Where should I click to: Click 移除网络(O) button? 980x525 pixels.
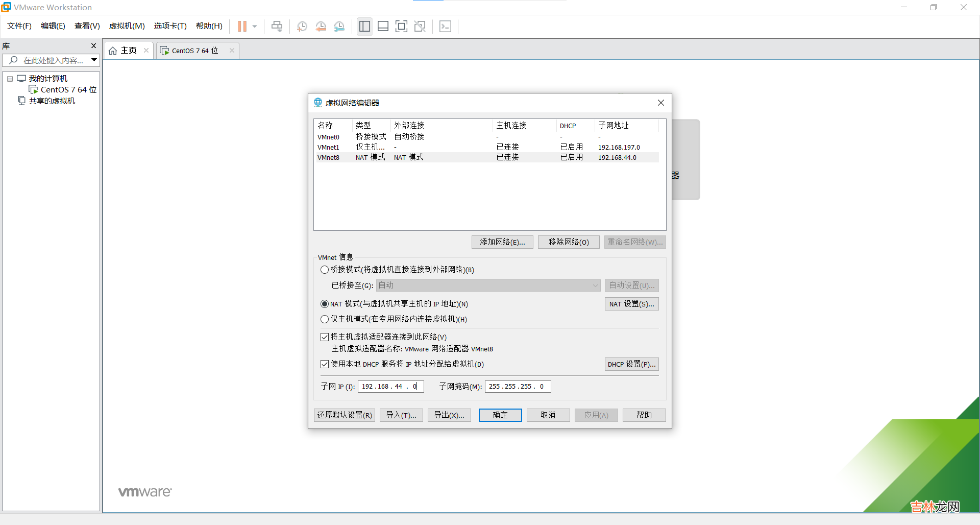pyautogui.click(x=569, y=242)
